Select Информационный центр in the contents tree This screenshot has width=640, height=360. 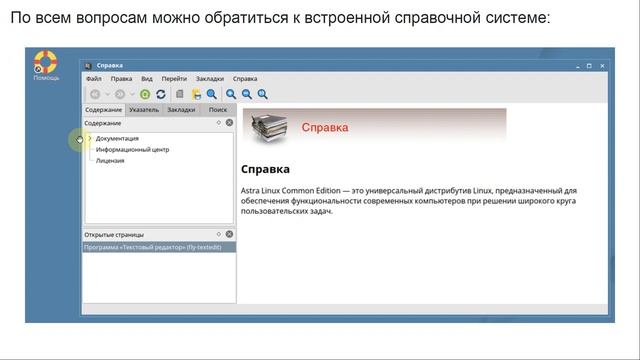[x=132, y=149]
